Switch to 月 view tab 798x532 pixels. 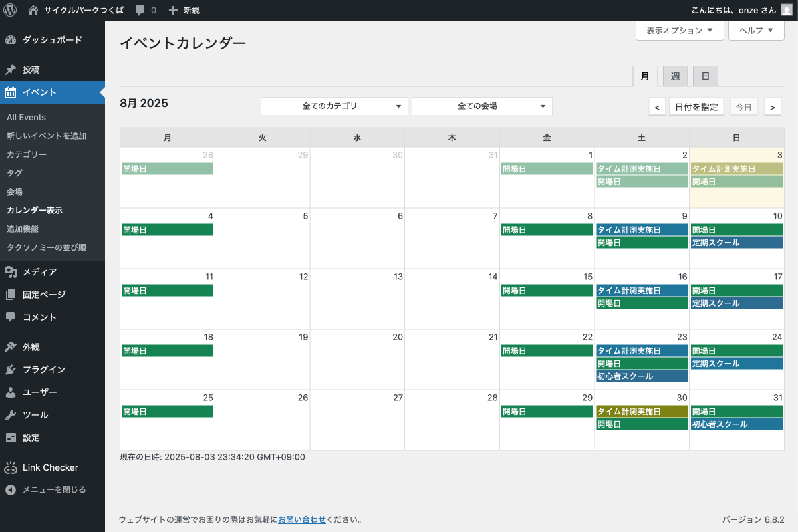(x=645, y=76)
